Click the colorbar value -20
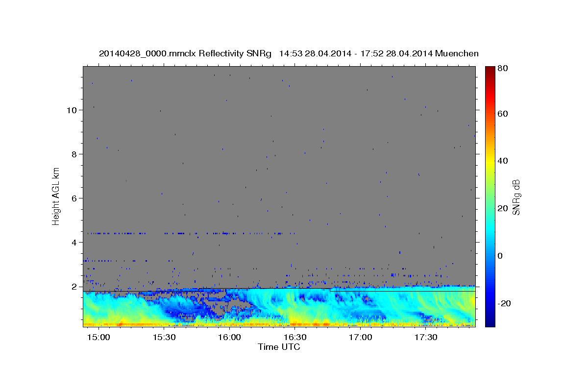 coord(503,303)
